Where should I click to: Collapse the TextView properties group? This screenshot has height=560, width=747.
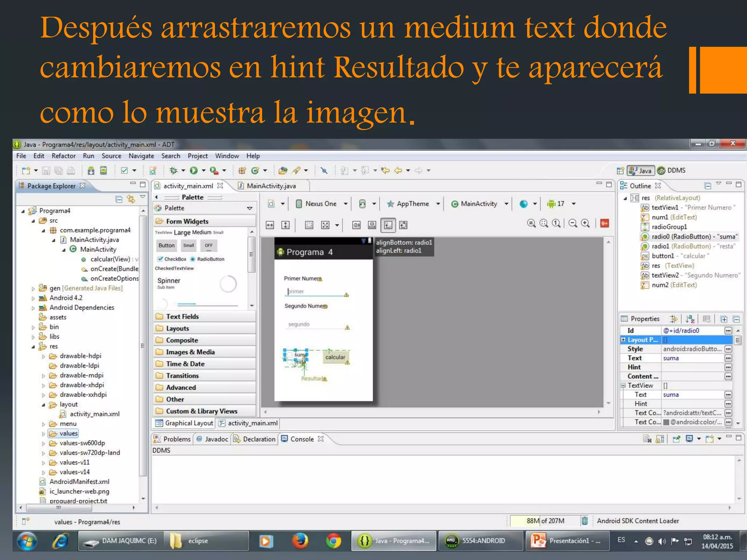[x=623, y=385]
